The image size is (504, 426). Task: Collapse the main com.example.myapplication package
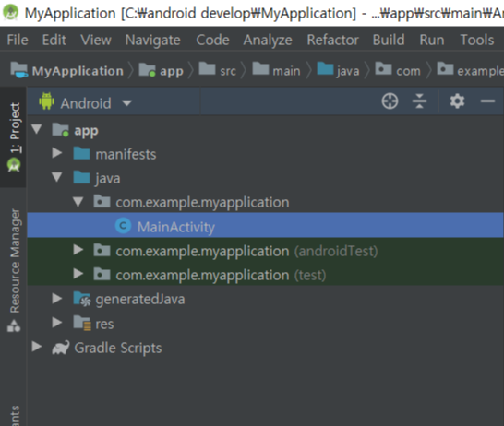point(78,202)
